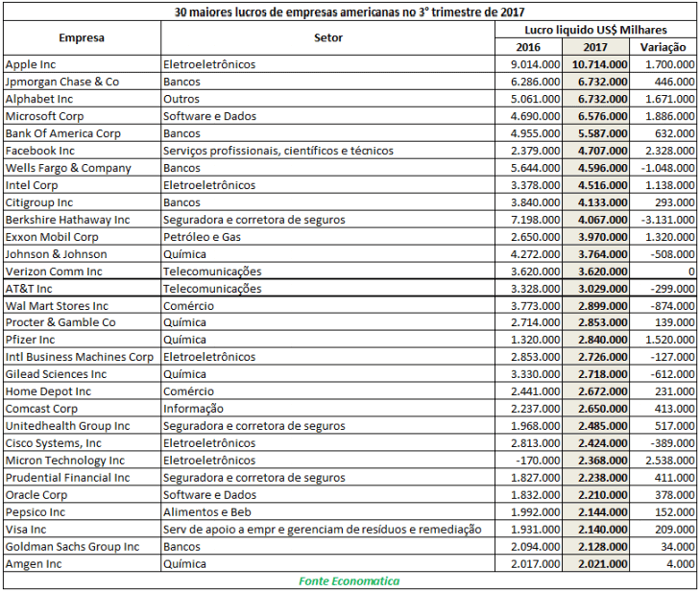
Task: Select Intl Business Machines Corp cell
Action: coord(82,357)
